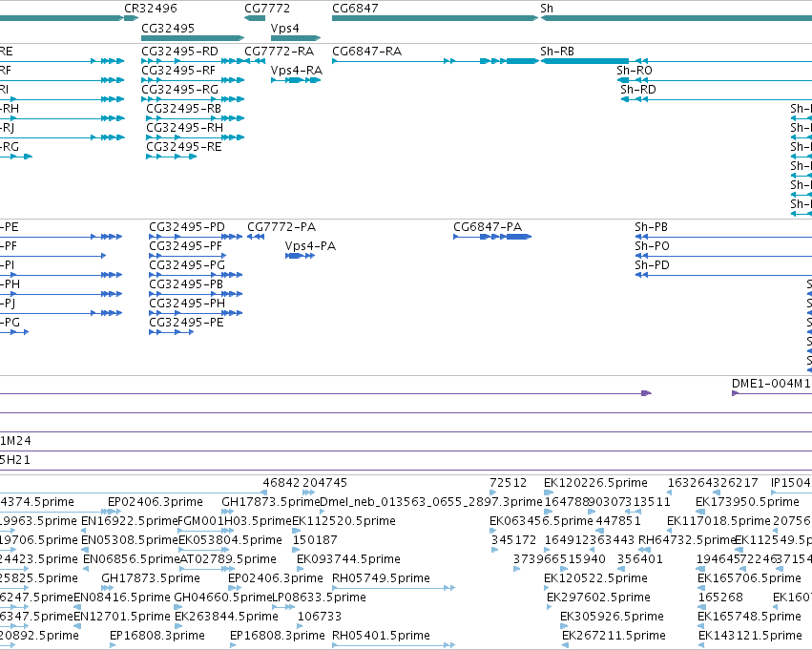
Task: Select the EK117018.5prime EST
Action: click(x=718, y=521)
